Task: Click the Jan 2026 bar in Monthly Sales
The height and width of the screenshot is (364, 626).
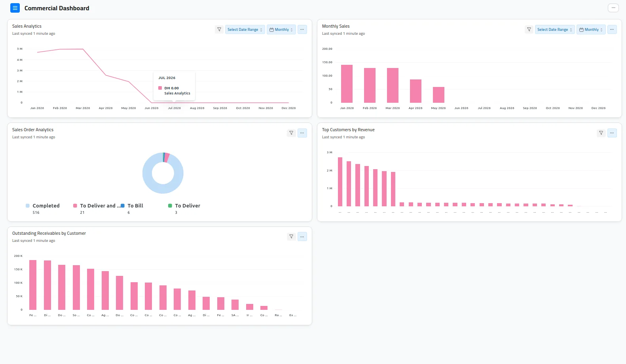Action: (347, 84)
